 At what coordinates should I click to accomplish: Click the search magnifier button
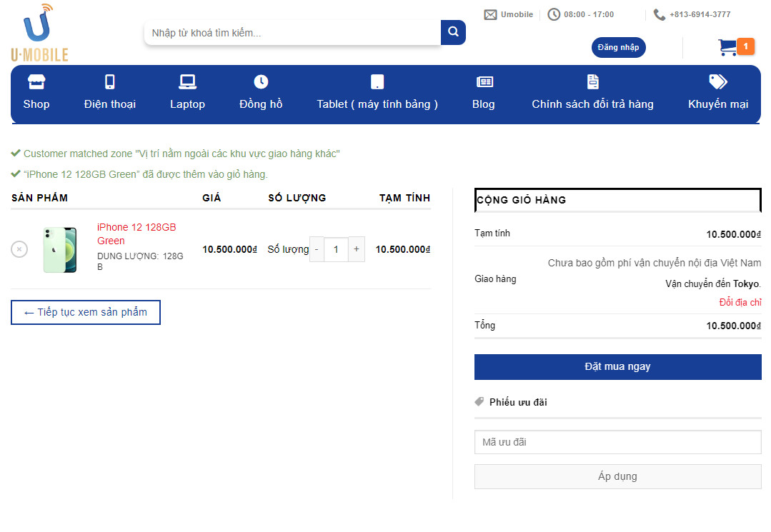coord(453,32)
